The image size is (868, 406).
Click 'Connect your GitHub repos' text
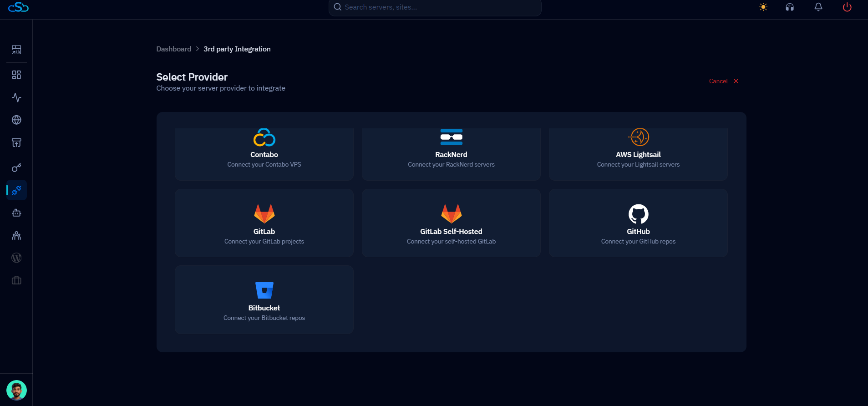tap(638, 242)
